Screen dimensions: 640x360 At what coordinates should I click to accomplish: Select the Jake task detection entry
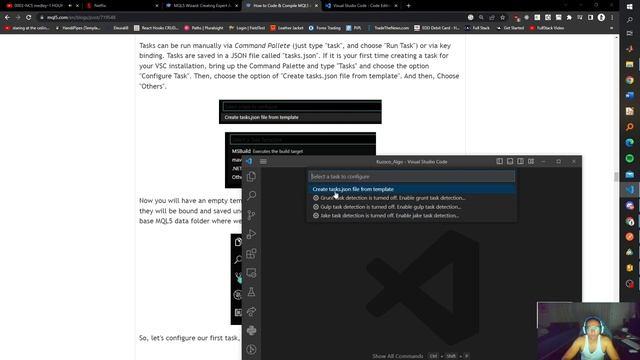(411, 216)
